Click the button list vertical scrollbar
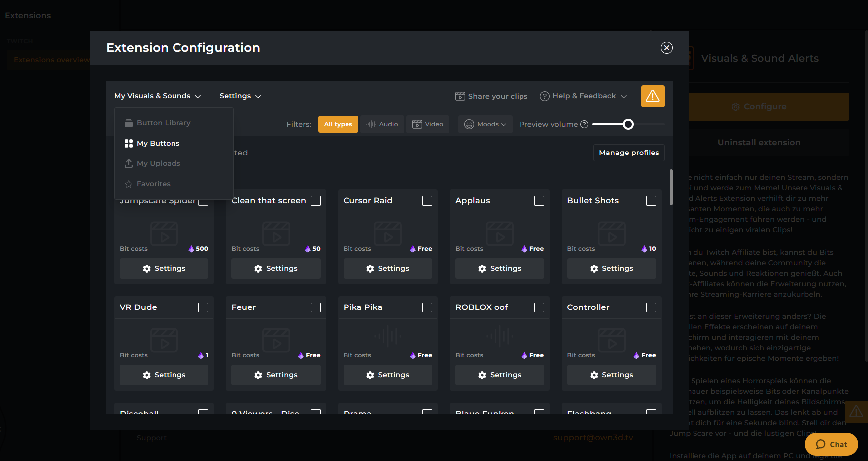 (x=671, y=187)
